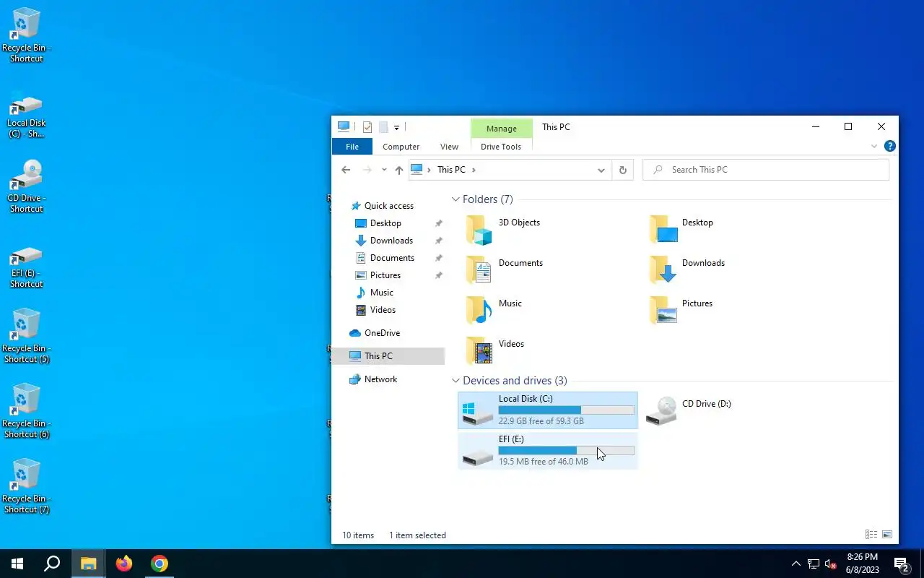Switch to details view icon in status bar
Viewport: 924px width, 578px height.
point(871,535)
